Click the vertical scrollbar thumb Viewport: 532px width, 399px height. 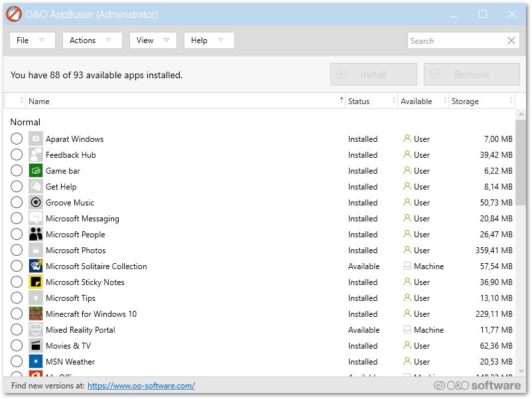521,163
